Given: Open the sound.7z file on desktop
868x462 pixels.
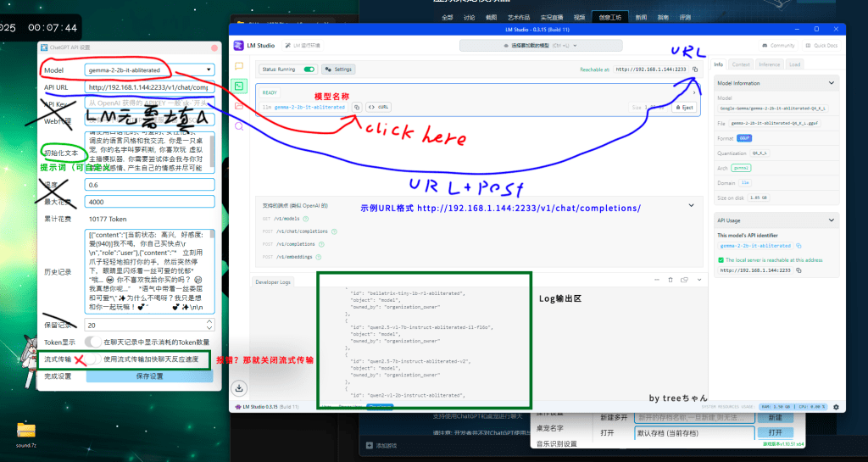Looking at the screenshot, I should 25,434.
